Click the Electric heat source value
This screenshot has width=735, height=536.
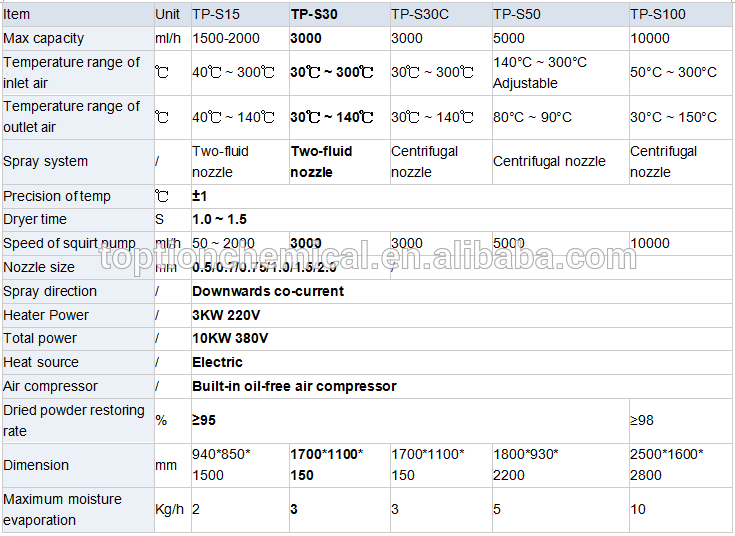pos(217,362)
